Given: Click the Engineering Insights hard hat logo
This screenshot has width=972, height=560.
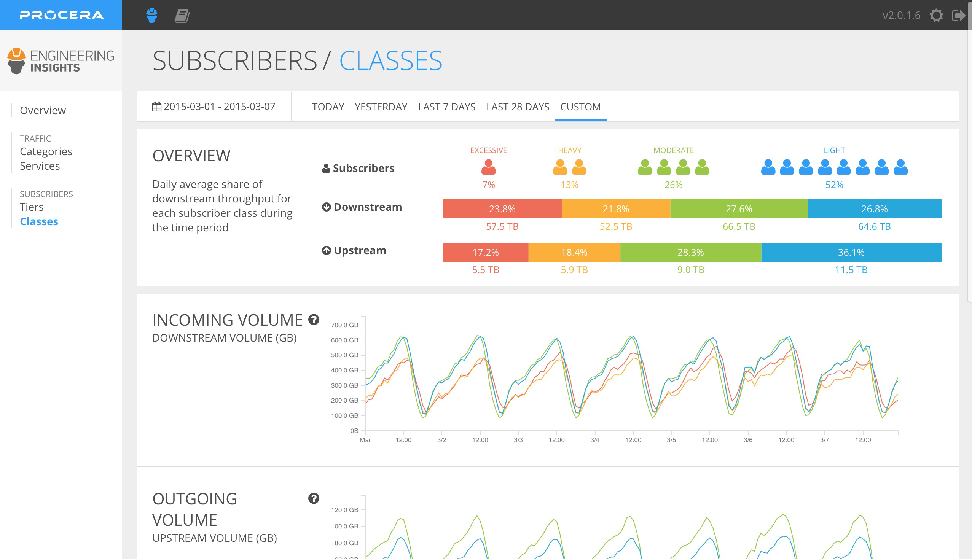Looking at the screenshot, I should click(16, 61).
